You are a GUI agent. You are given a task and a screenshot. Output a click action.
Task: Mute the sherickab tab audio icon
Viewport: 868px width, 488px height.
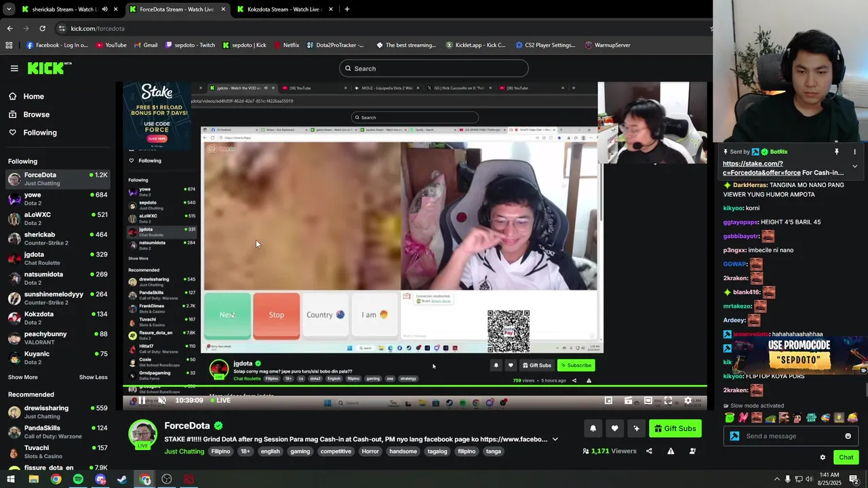pyautogui.click(x=104, y=9)
